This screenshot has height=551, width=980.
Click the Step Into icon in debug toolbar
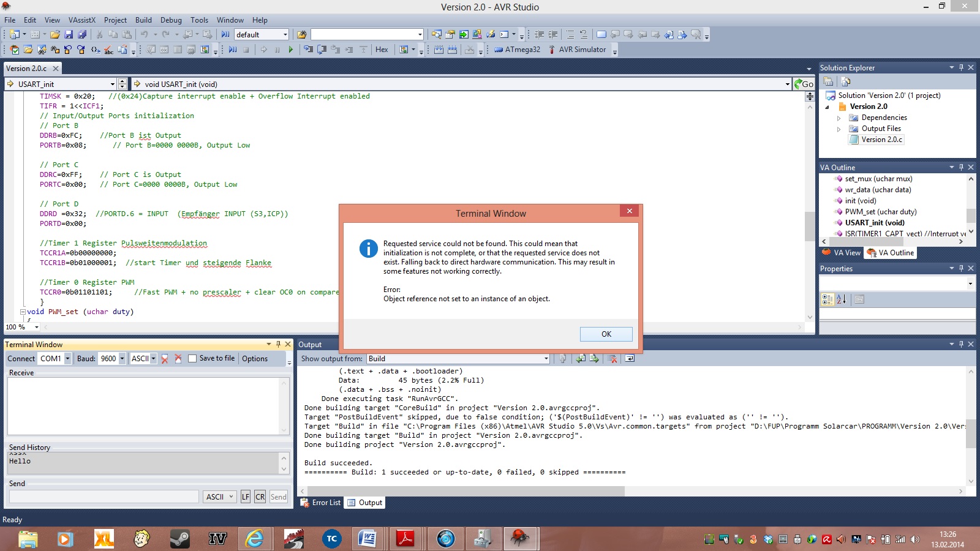point(309,50)
